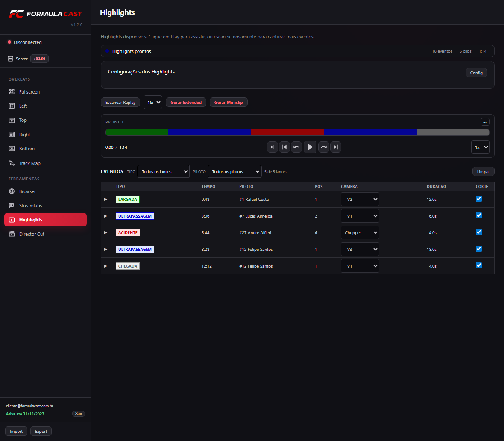Screen dimensions: 504x441
Task: Open the Browser globe icon
Action: [12, 191]
